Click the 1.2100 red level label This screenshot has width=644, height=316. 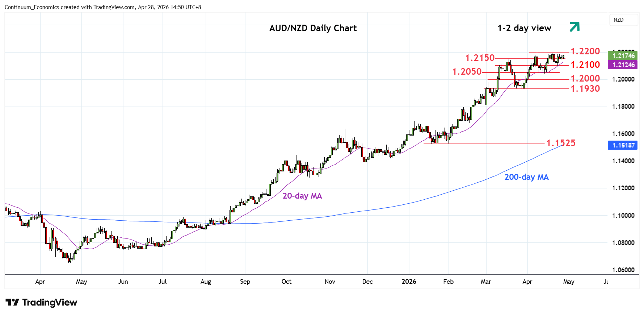tap(585, 65)
